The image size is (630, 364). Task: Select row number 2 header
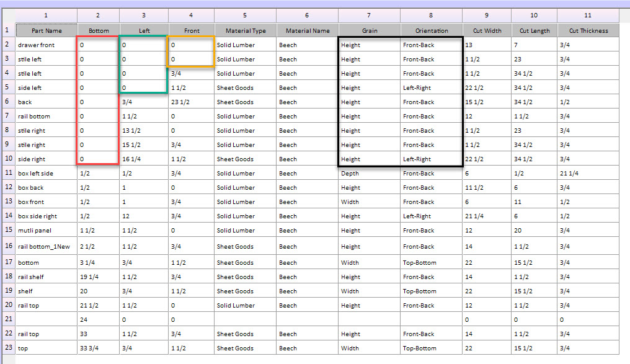(9, 44)
